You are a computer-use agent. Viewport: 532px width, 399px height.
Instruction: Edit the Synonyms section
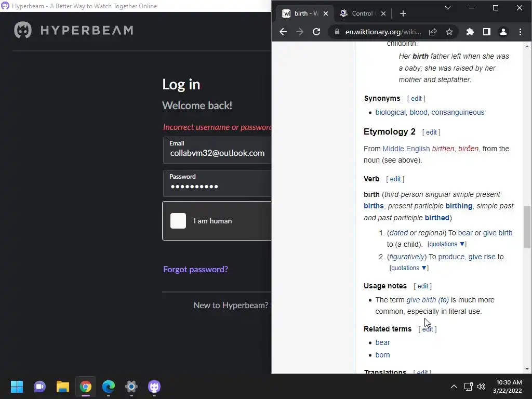416,98
